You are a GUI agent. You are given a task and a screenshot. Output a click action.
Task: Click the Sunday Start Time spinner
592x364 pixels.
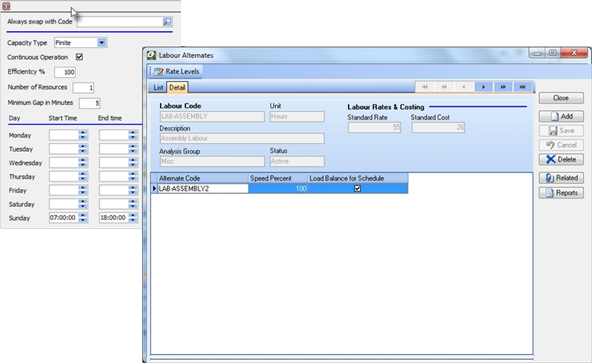click(x=83, y=218)
